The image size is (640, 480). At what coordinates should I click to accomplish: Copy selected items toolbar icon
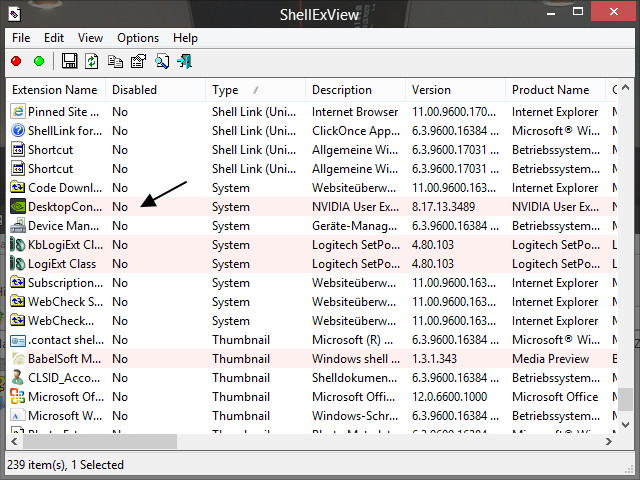(115, 61)
